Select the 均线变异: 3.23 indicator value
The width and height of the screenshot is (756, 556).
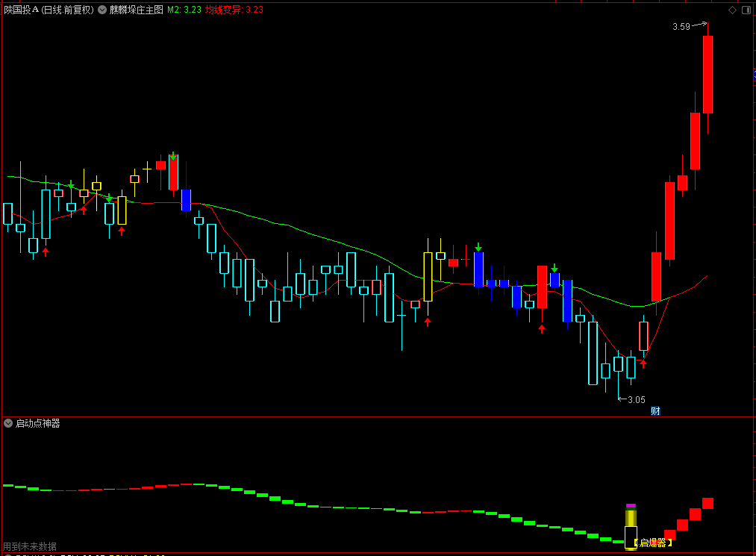coord(234,10)
